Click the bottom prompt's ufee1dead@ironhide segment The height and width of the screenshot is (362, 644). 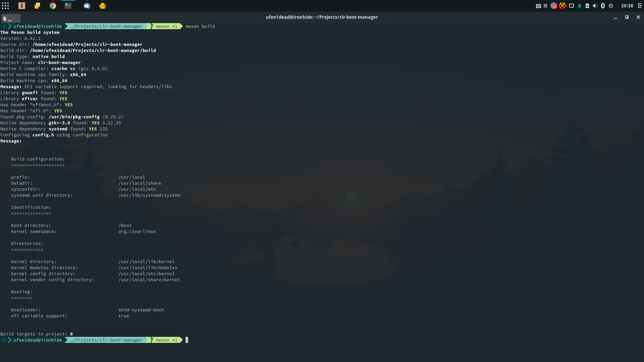click(38, 340)
